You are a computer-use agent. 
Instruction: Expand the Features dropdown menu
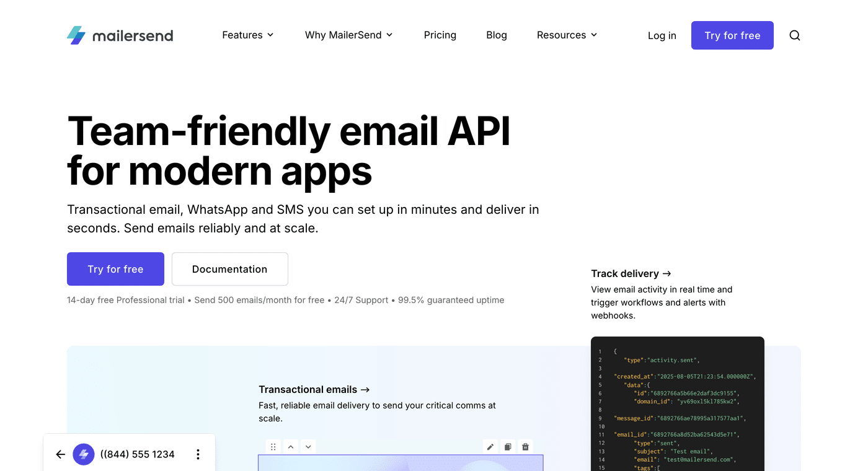[x=248, y=35]
